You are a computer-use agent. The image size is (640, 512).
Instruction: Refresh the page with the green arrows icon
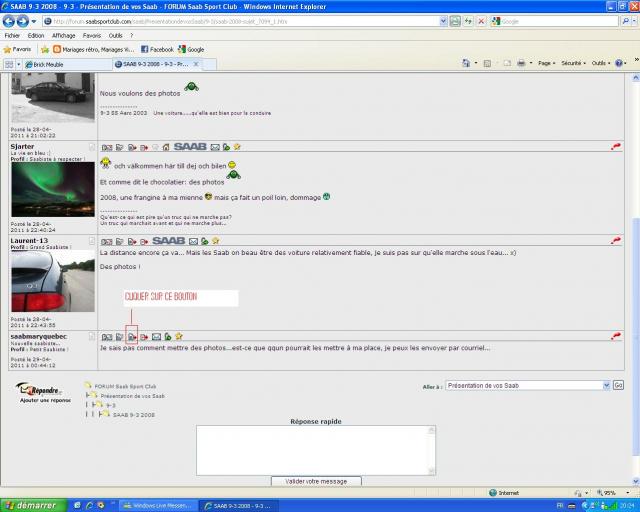click(468, 21)
